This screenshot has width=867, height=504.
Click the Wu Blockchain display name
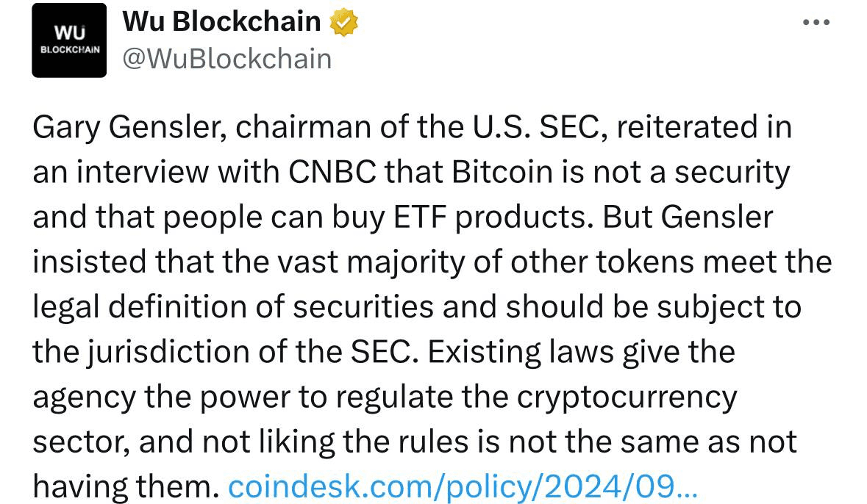coord(221,23)
